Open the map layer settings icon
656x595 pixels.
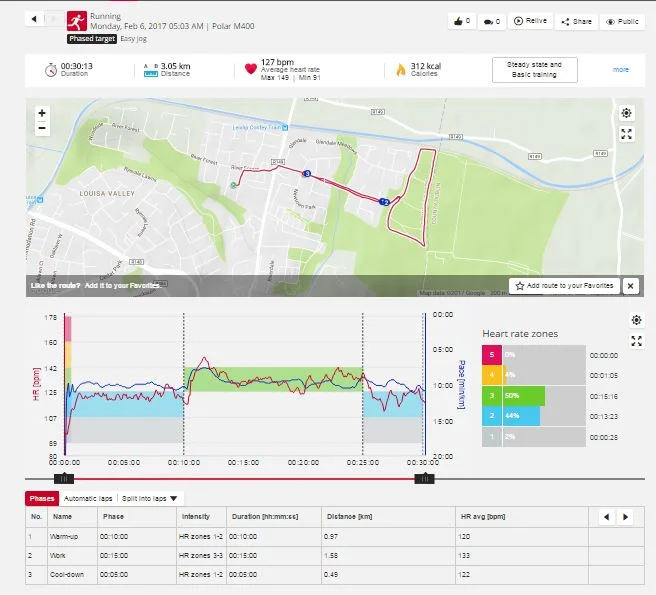(626, 113)
